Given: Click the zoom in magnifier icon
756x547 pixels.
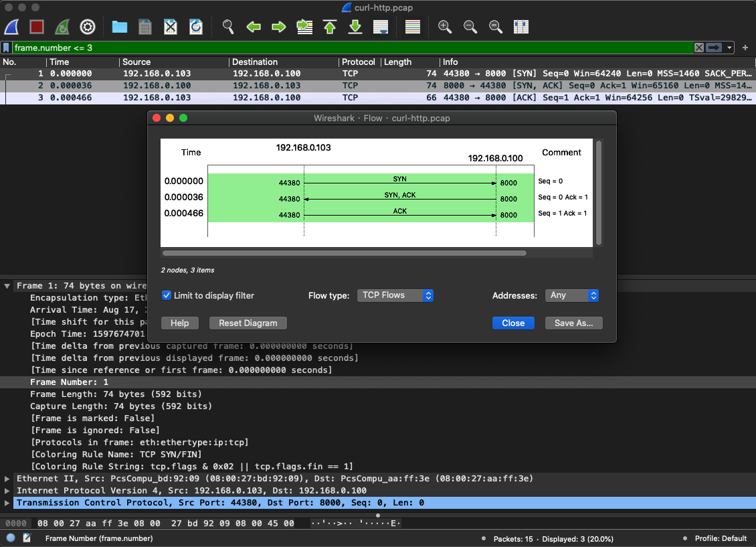Looking at the screenshot, I should (444, 27).
